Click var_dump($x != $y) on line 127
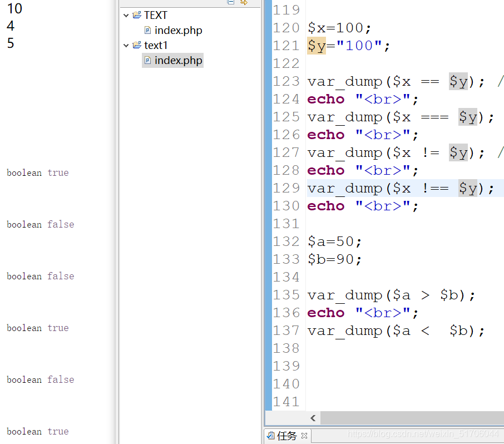This screenshot has height=444, width=504. [396, 152]
